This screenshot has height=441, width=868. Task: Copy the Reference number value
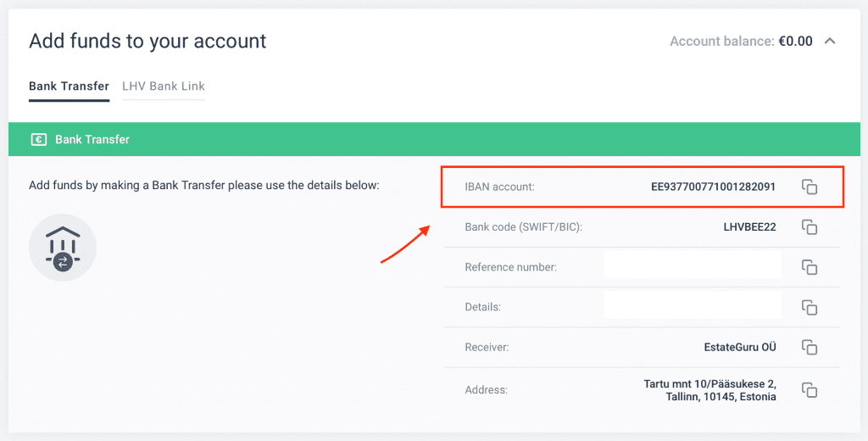coord(810,267)
